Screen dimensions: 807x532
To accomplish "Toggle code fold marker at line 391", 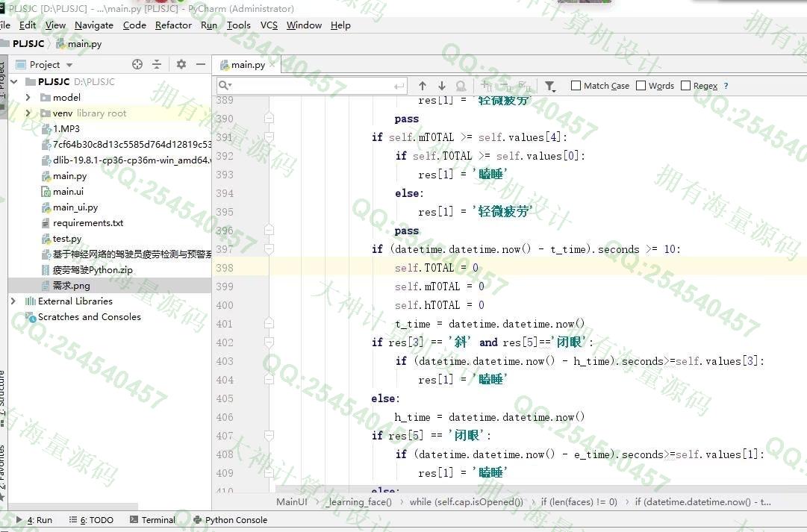I will tap(268, 137).
